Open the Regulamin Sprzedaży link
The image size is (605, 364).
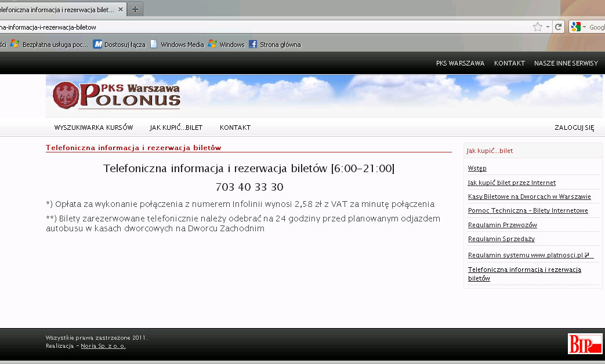tap(501, 239)
